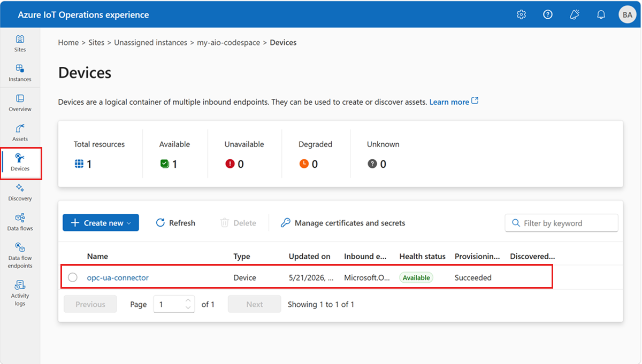642x364 pixels.
Task: Sort by the Discovered column header
Action: [532, 257]
